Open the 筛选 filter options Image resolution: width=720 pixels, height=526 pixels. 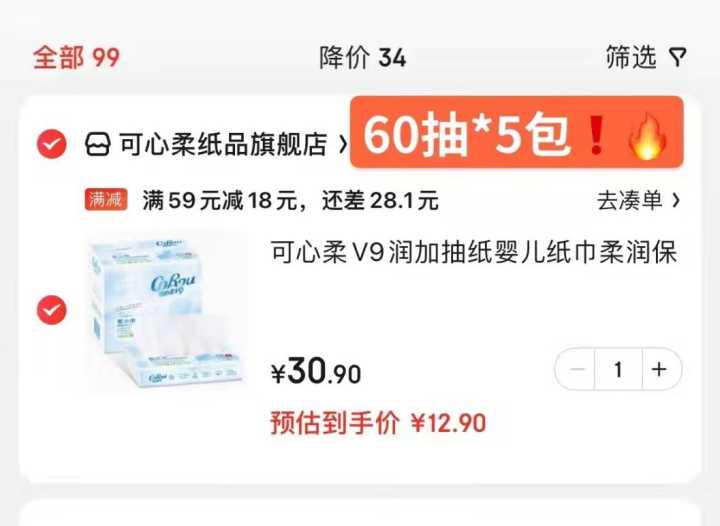click(x=646, y=57)
